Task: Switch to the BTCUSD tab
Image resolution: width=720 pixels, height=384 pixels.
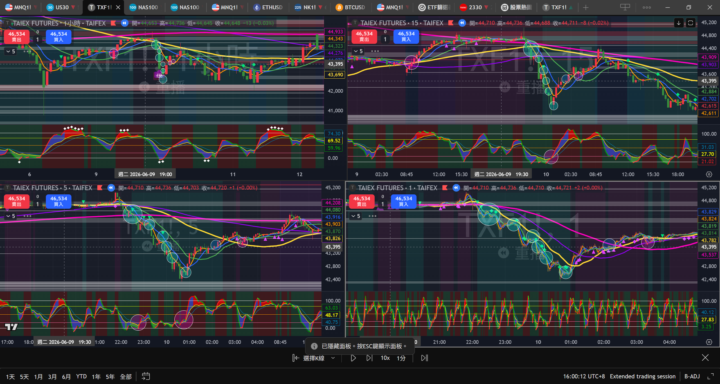Action: 351,7
